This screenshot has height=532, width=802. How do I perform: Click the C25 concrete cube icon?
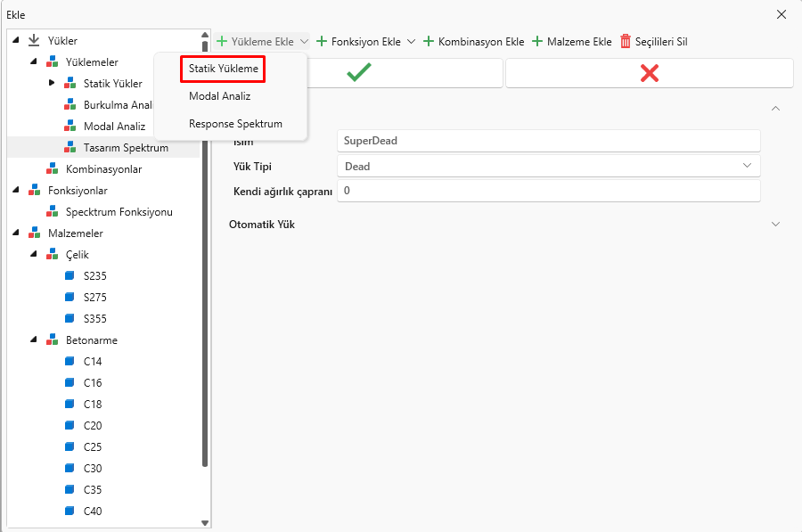[x=70, y=447]
